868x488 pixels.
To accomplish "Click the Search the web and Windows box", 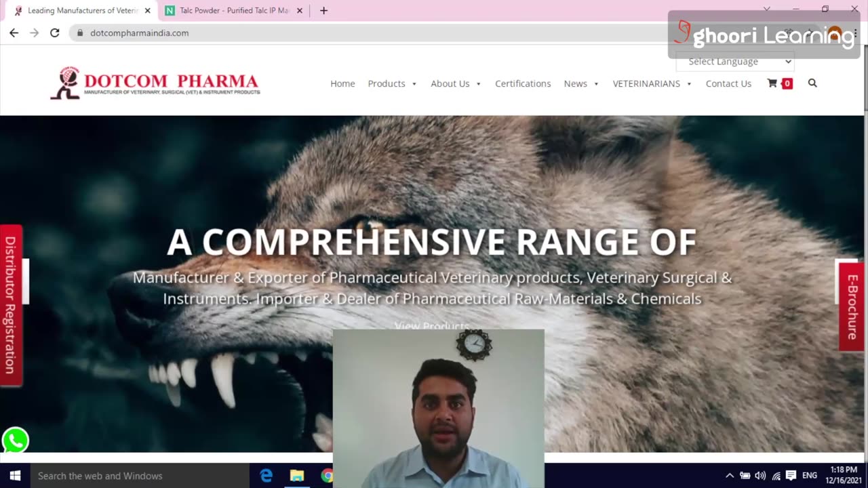I will (x=140, y=476).
